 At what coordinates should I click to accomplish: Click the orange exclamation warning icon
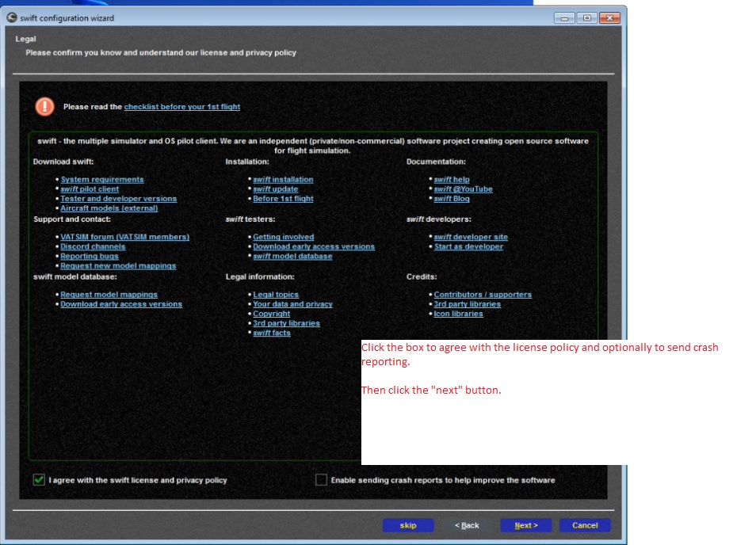click(45, 106)
